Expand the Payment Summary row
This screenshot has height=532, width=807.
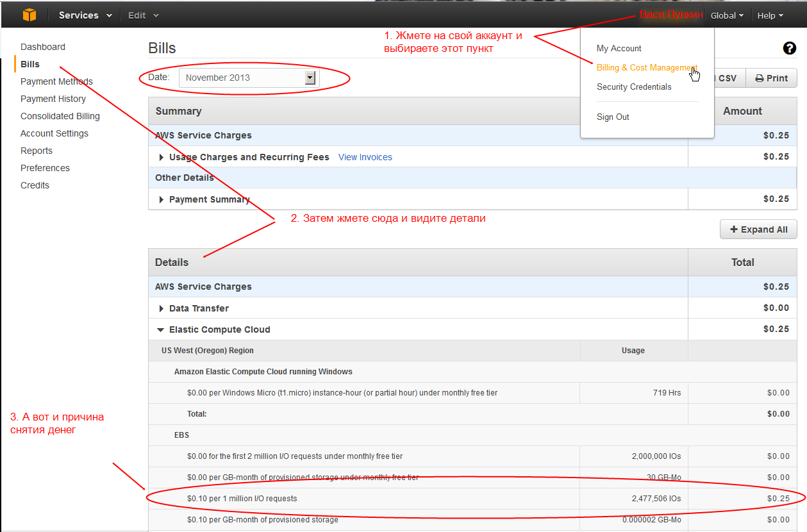(x=162, y=199)
